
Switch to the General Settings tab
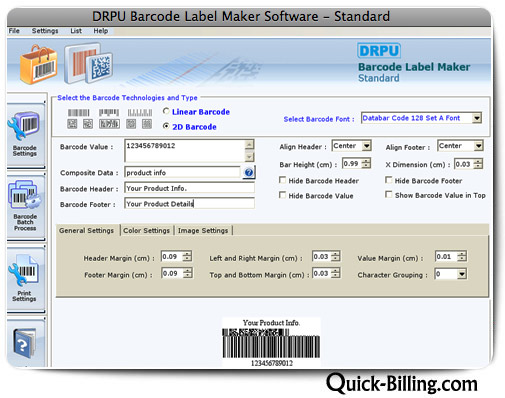point(86,230)
